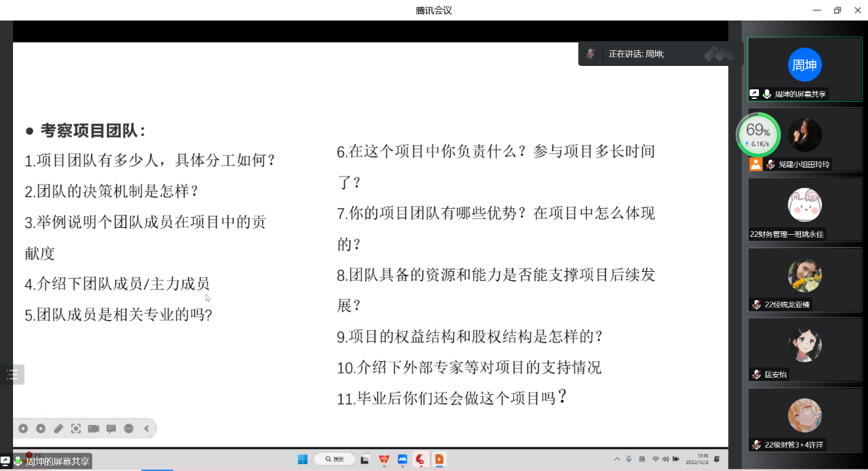Viewport: 868px width, 471px height.
Task: Click line 9.项目的权益结构和股权结构
Action: [470, 336]
